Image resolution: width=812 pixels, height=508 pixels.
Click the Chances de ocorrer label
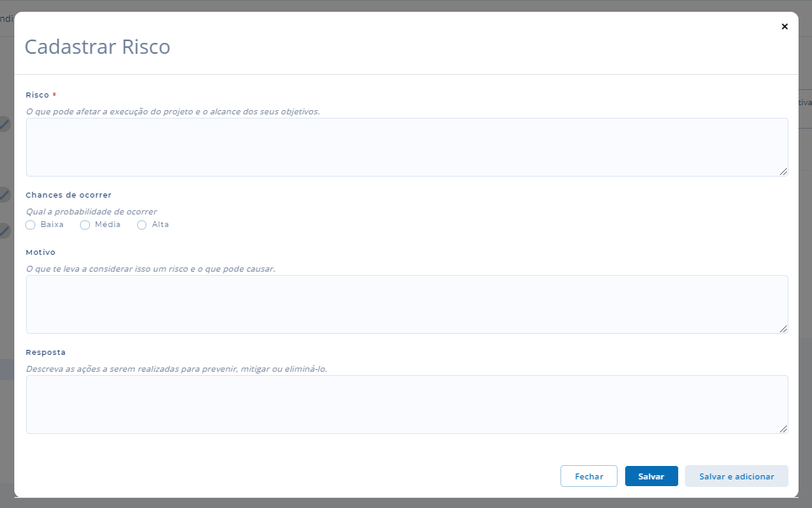click(x=69, y=195)
